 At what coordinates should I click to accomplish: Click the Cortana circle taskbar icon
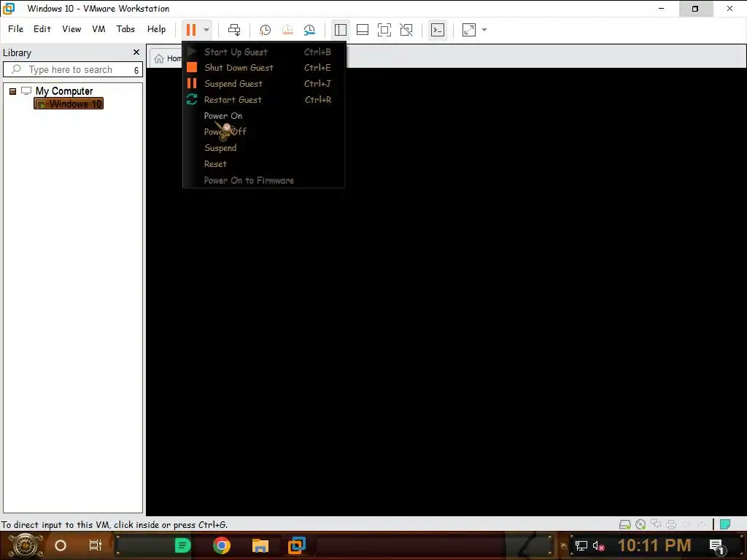61,545
